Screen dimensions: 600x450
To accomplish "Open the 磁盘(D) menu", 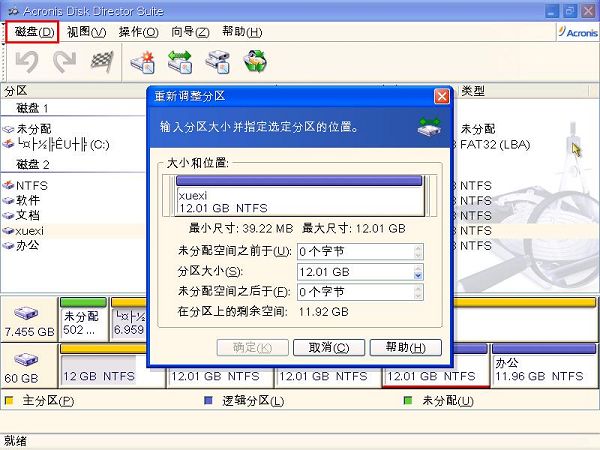I will [33, 32].
